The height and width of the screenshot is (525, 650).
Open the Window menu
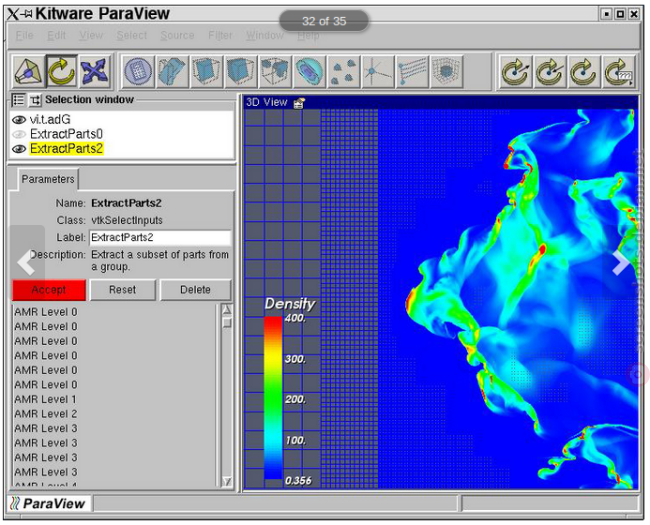(x=265, y=35)
